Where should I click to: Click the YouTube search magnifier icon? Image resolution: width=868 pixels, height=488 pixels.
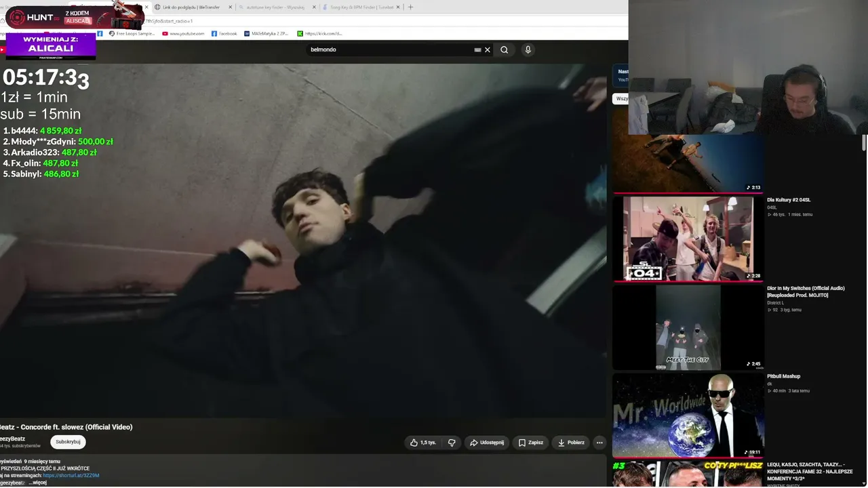pyautogui.click(x=504, y=49)
